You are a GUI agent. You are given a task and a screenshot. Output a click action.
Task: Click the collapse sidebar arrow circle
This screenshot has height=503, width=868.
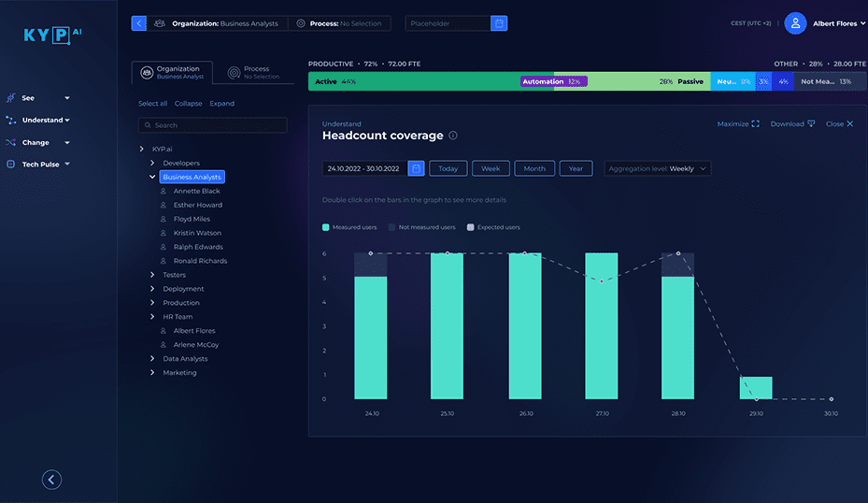52,480
